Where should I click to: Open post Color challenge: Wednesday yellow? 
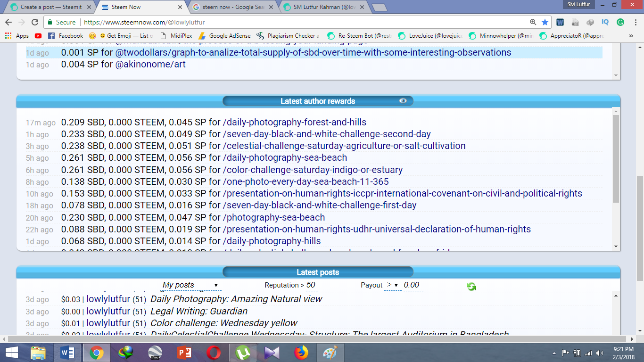click(224, 323)
